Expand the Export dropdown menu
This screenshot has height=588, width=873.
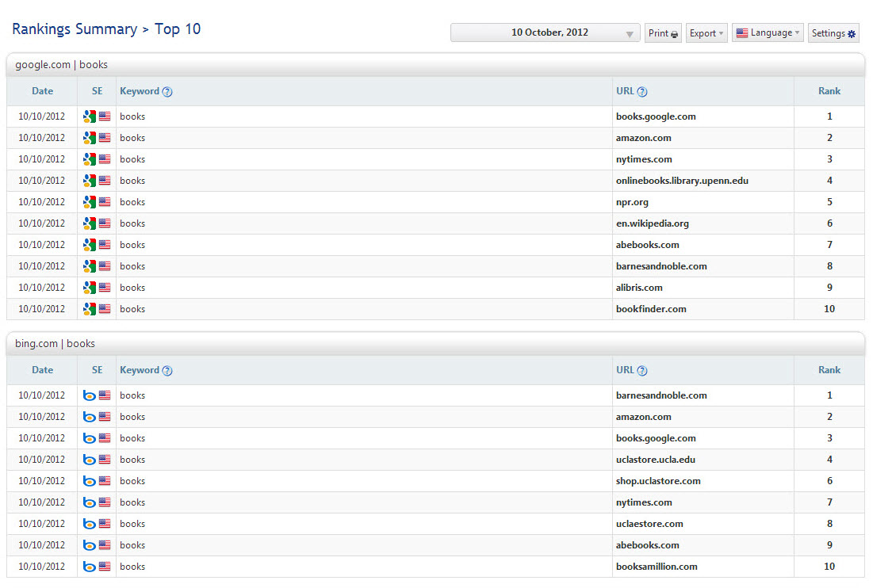[x=706, y=33]
